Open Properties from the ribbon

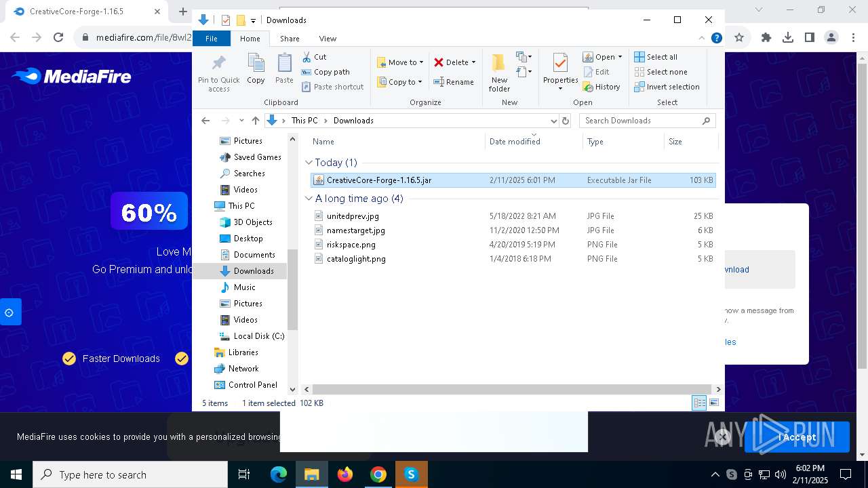point(560,73)
